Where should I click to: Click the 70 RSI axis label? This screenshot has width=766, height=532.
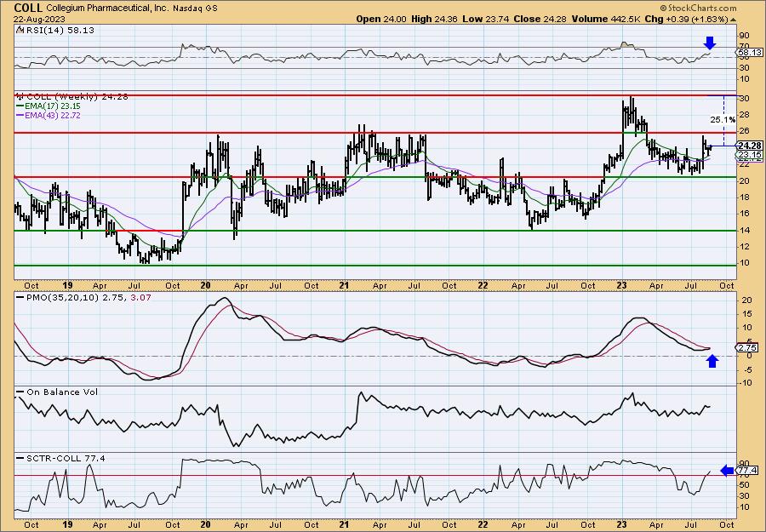(745, 47)
